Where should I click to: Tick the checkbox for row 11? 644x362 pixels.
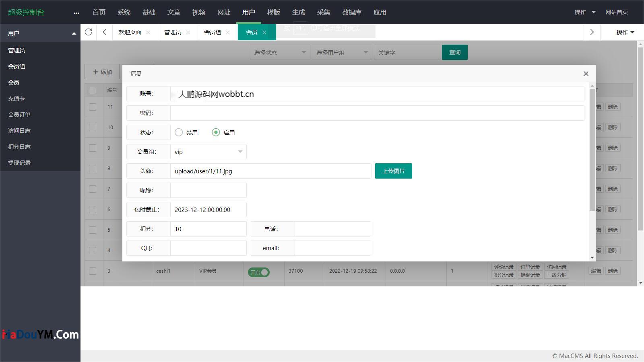[x=93, y=107]
